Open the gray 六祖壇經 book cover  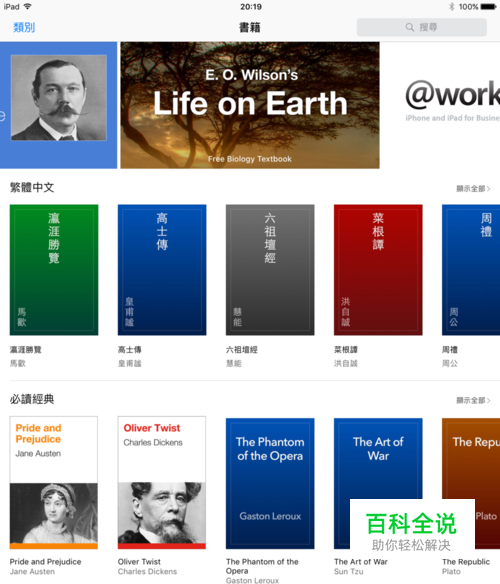[x=270, y=270]
